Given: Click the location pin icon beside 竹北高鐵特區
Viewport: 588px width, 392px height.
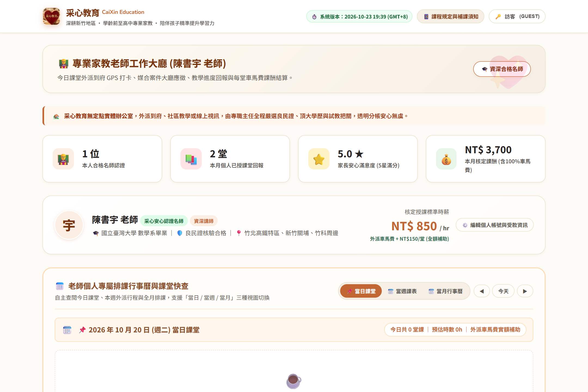Looking at the screenshot, I should (x=239, y=233).
